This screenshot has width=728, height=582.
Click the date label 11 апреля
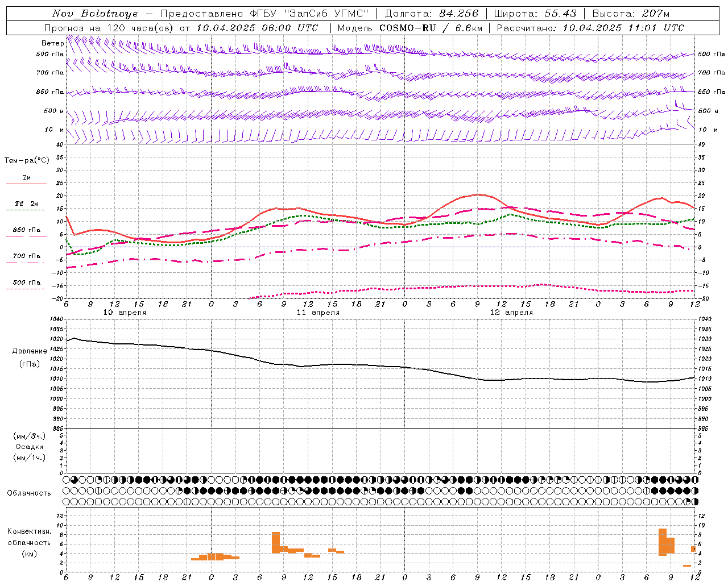tap(318, 313)
